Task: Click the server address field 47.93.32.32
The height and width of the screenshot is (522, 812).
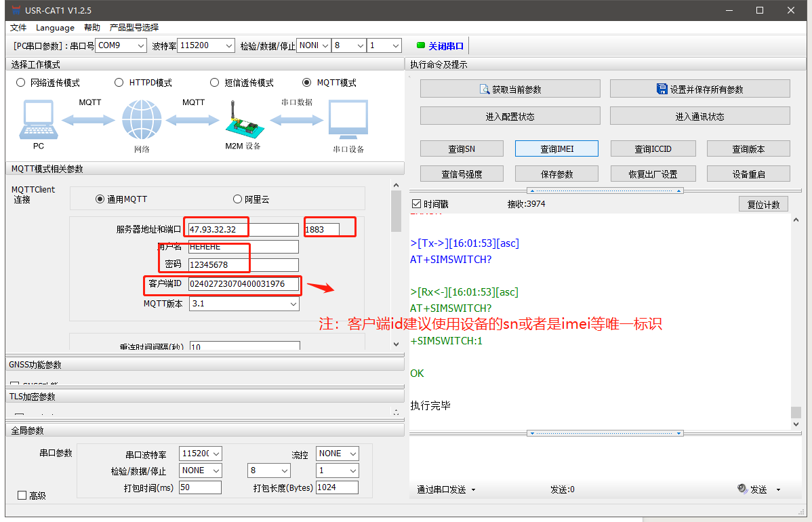Action: [243, 229]
